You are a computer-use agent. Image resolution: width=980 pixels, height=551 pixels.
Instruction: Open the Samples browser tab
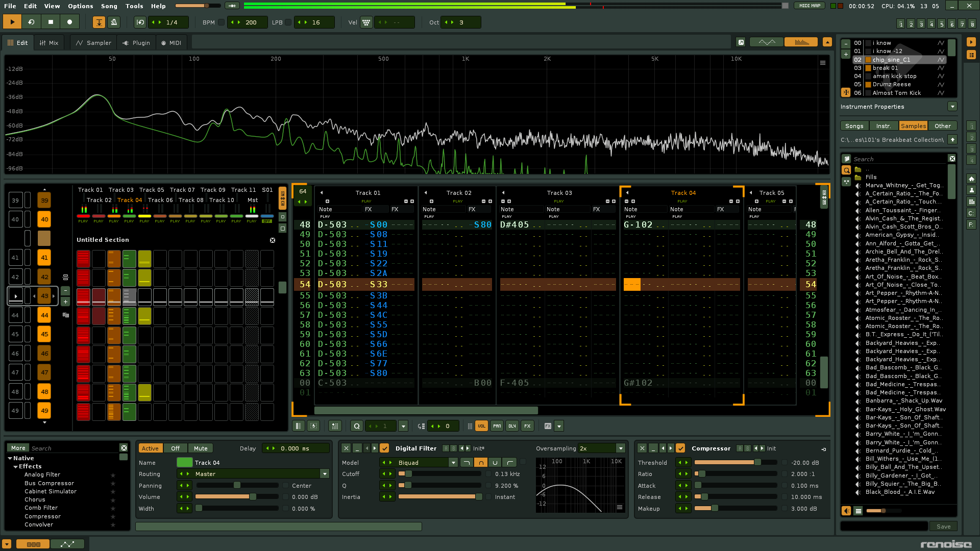pos(913,126)
